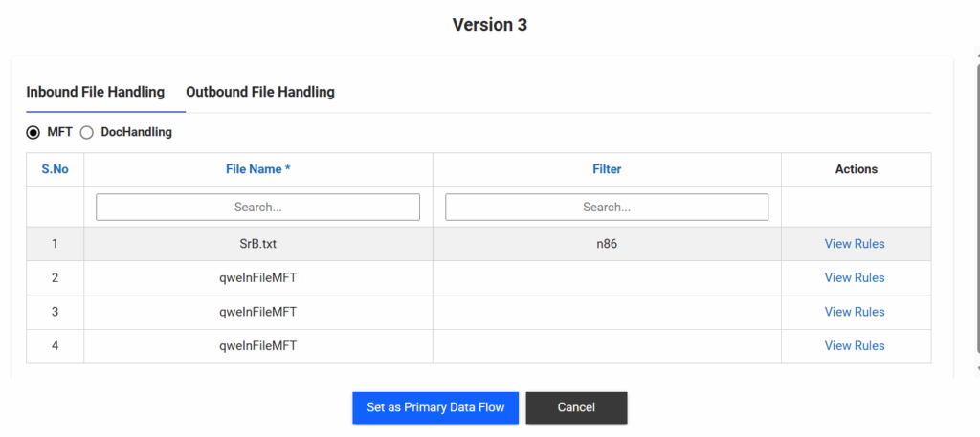The image size is (980, 437).
Task: Open View Rules in row 4
Action: (855, 346)
